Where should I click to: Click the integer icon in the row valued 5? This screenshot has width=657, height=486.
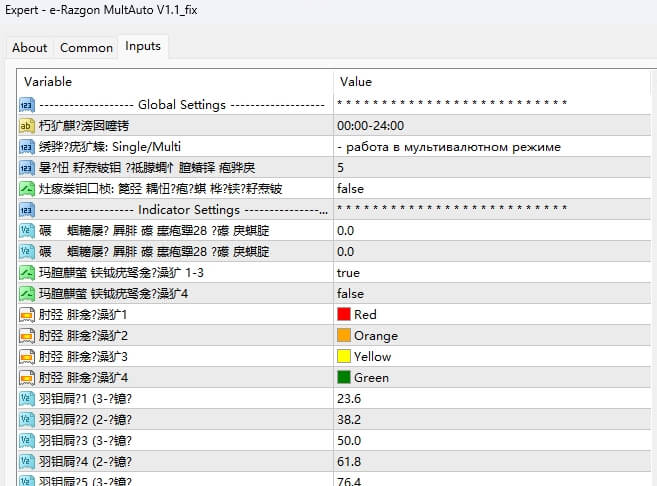point(27,168)
